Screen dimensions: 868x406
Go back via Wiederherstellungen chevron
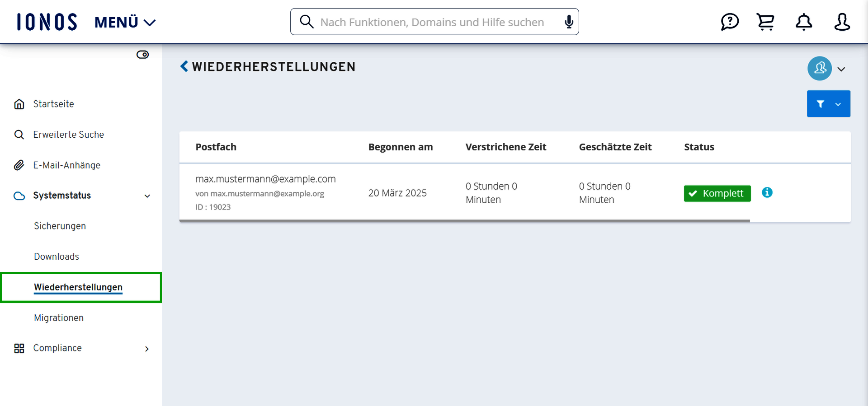pyautogui.click(x=184, y=66)
